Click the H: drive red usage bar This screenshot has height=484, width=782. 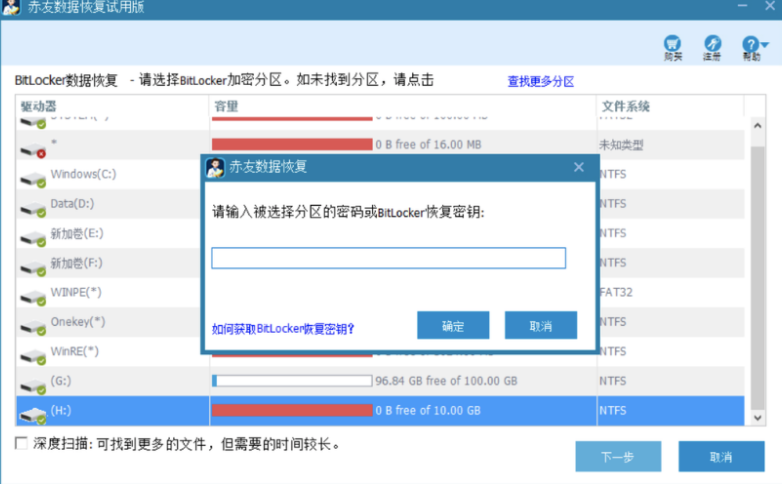292,410
